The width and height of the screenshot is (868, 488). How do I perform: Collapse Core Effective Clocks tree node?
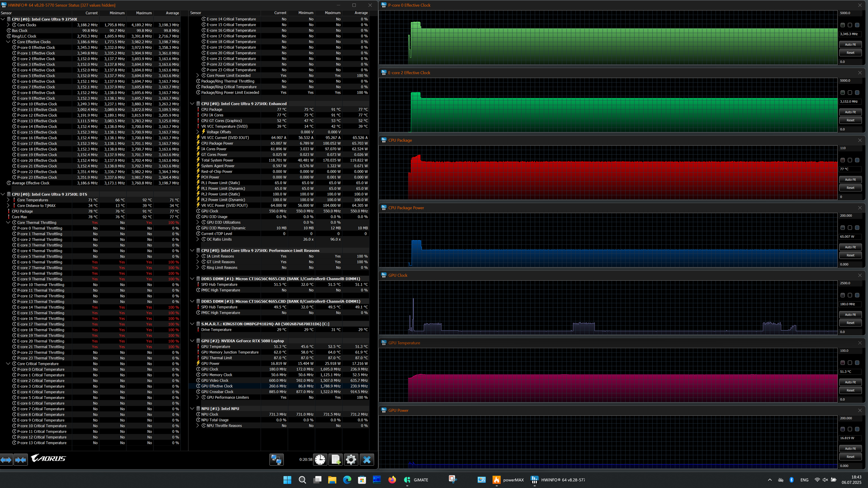pos(8,42)
